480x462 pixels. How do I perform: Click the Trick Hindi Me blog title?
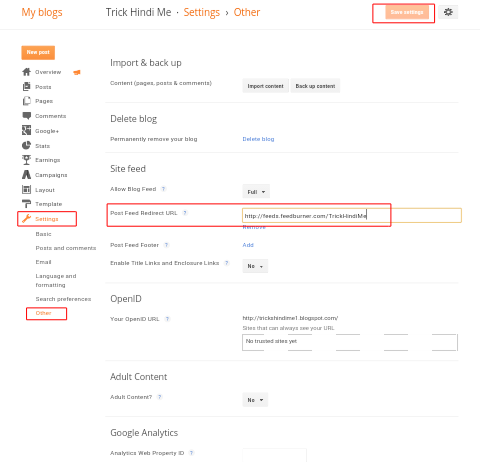pyautogui.click(x=138, y=12)
